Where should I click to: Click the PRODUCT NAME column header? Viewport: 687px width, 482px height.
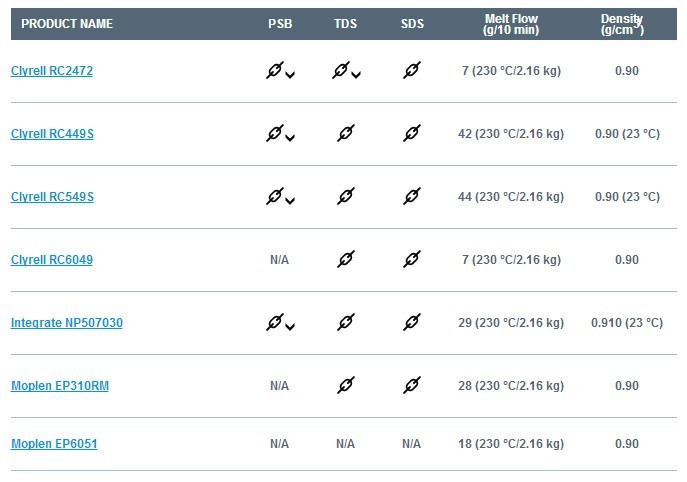[67, 24]
